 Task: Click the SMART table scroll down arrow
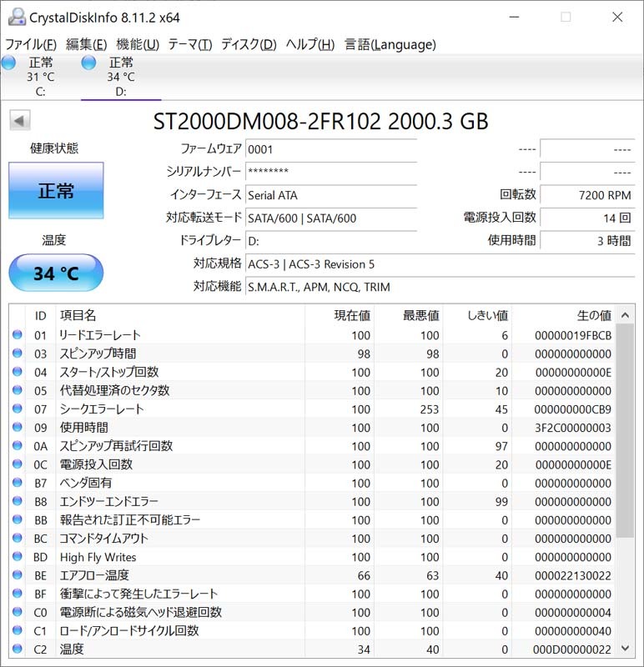(x=625, y=648)
